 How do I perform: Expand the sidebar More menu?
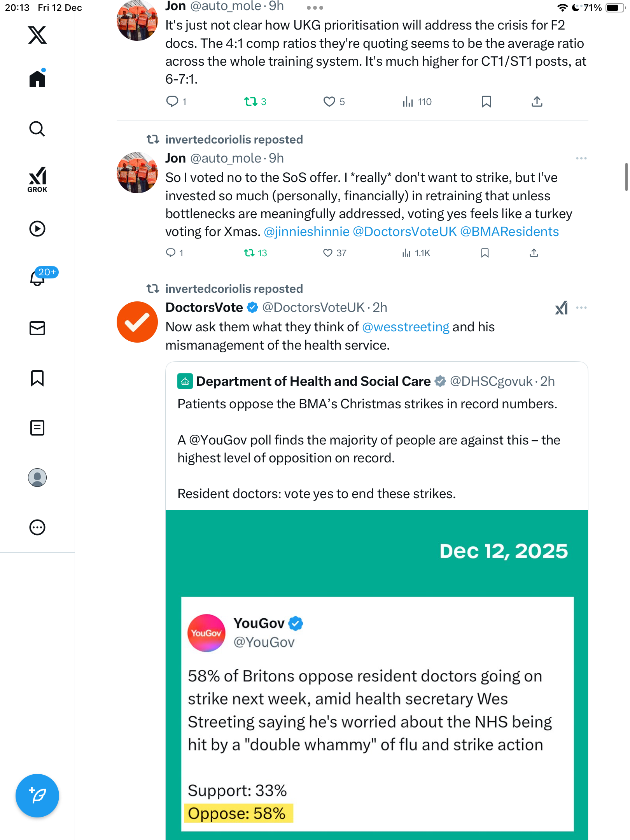[x=37, y=527]
